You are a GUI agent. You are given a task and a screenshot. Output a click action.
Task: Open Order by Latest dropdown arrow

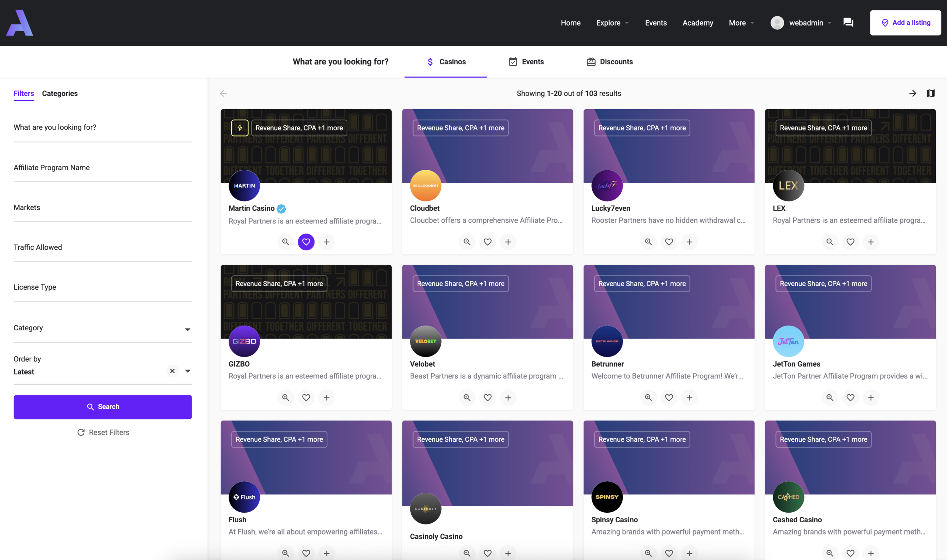pyautogui.click(x=188, y=371)
